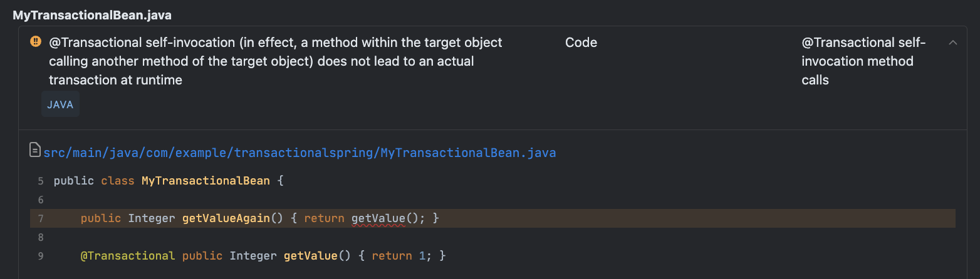The width and height of the screenshot is (980, 279).
Task: Open the MyTransactionalBean.java source path link
Action: click(x=300, y=153)
